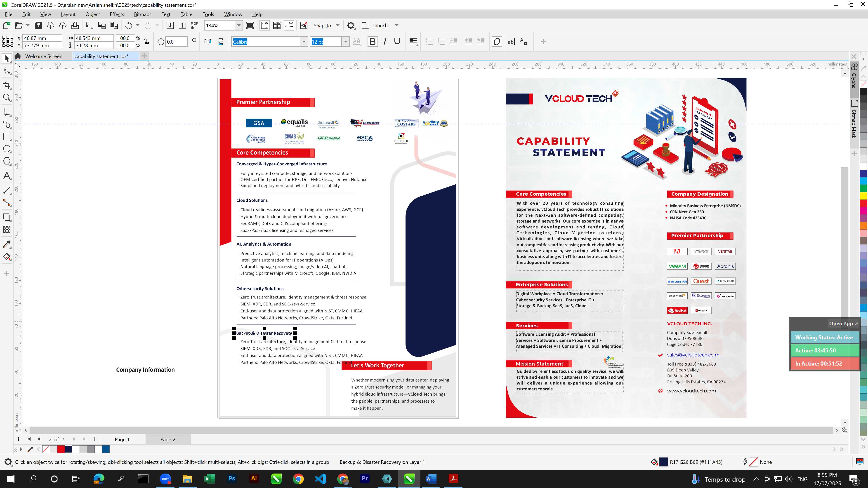Screen dimensions: 868x488
Task: Toggle Bold formatting
Action: pyautogui.click(x=372, y=42)
